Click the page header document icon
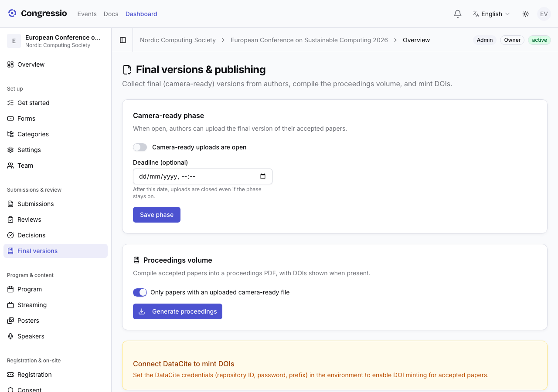558x392 pixels. (x=127, y=70)
